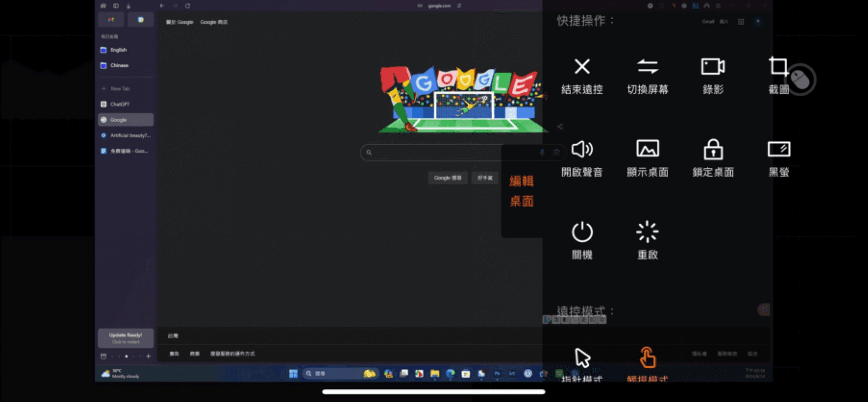The width and height of the screenshot is (868, 402).
Task: Click the Update Ready restart button
Action: (126, 338)
